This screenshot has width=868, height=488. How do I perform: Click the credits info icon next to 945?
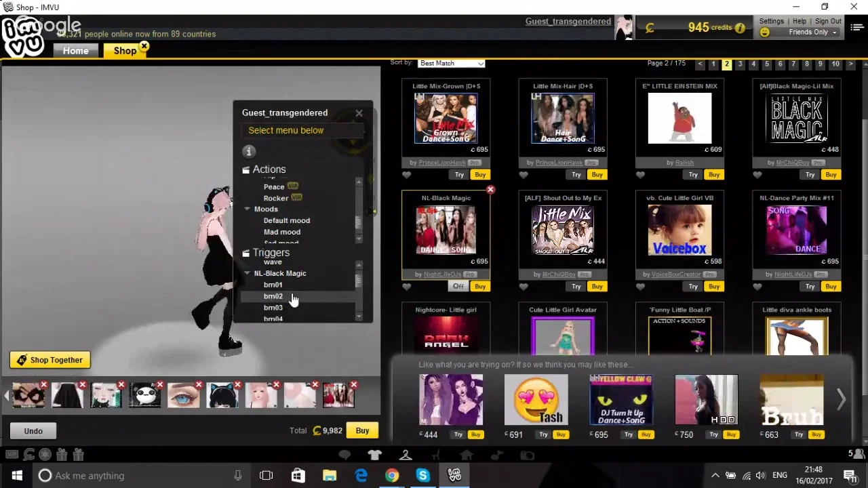point(740,28)
